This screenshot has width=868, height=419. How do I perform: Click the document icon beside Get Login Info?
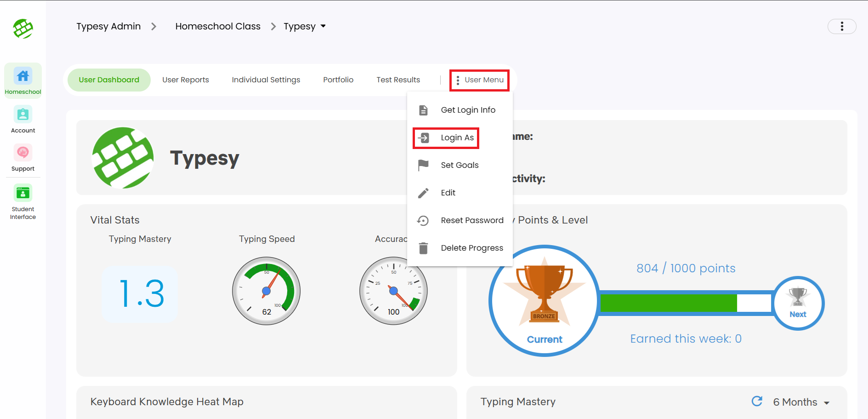tap(423, 110)
